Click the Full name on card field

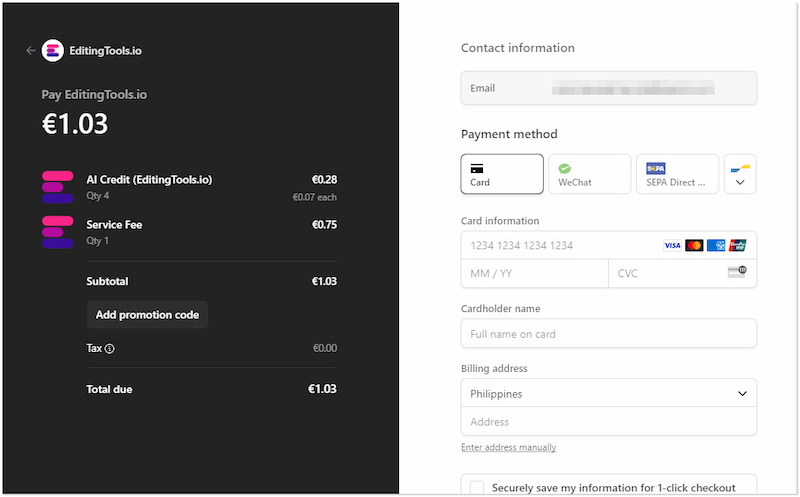(x=608, y=334)
